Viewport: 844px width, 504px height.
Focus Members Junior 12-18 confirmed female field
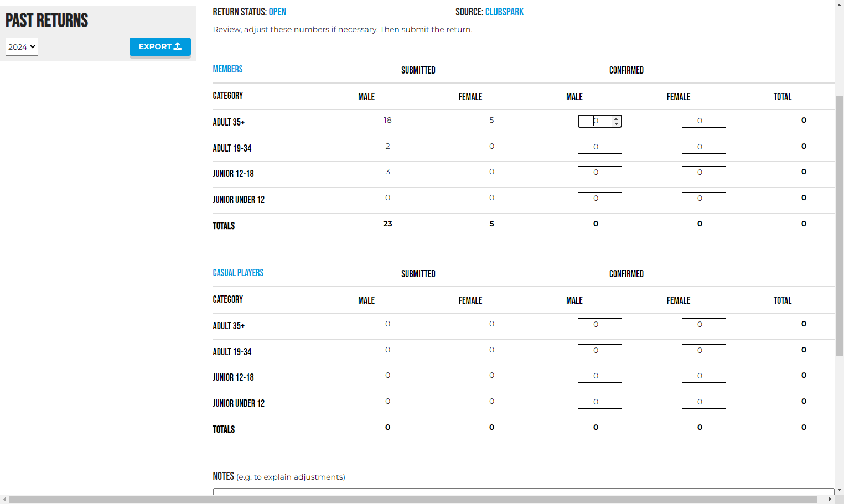(703, 173)
